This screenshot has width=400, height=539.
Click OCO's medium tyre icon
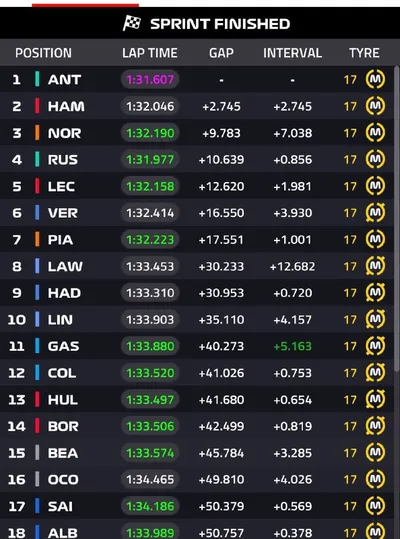(x=375, y=479)
